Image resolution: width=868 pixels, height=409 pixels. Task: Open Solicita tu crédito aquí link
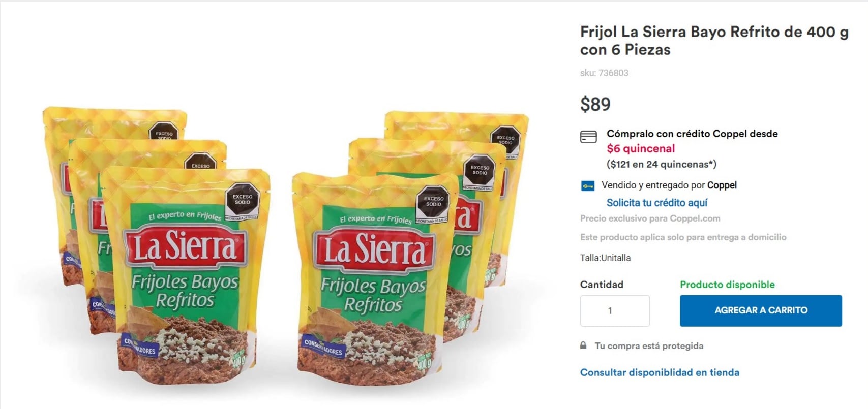pyautogui.click(x=657, y=203)
